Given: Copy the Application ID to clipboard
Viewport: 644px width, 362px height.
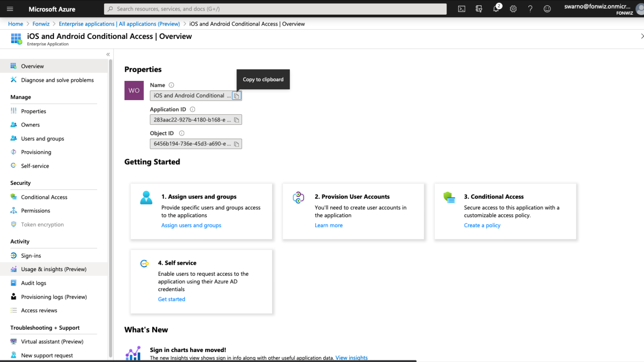Looking at the screenshot, I should [236, 119].
